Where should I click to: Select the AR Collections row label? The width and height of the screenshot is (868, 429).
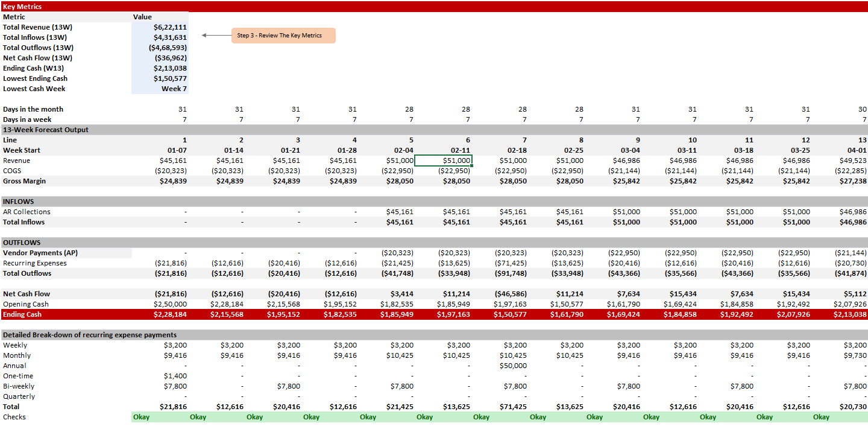pyautogui.click(x=27, y=212)
